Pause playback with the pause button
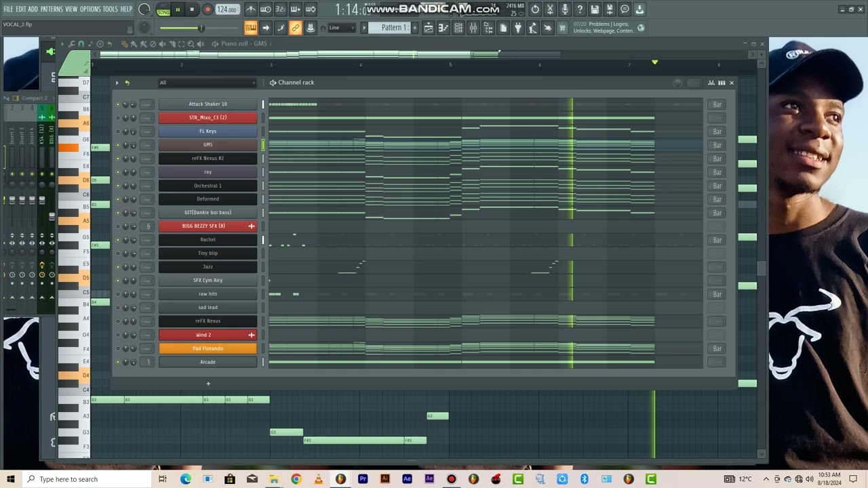The image size is (868, 488). (x=178, y=9)
